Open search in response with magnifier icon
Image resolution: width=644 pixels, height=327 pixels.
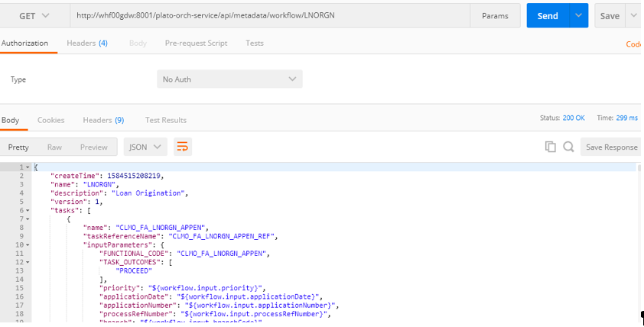568,147
